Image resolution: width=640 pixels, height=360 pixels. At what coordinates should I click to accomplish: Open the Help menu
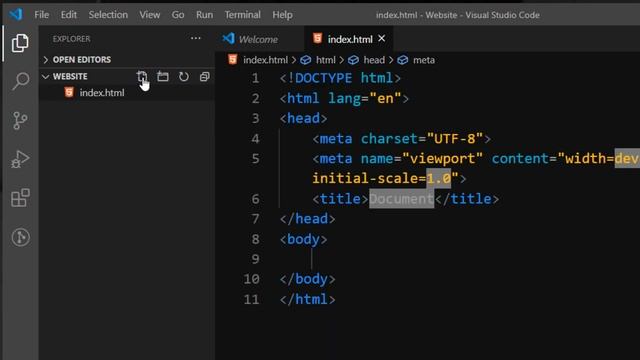(x=282, y=15)
